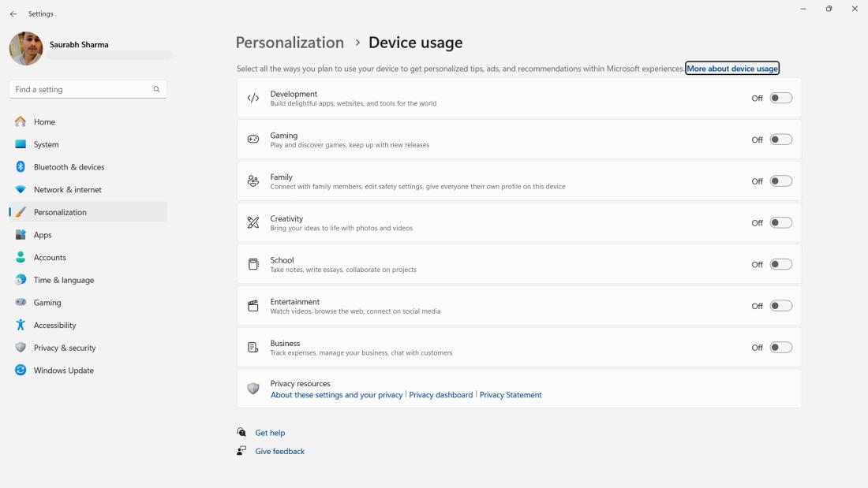Switch on the School toggle
The width and height of the screenshot is (868, 488).
[x=780, y=264]
